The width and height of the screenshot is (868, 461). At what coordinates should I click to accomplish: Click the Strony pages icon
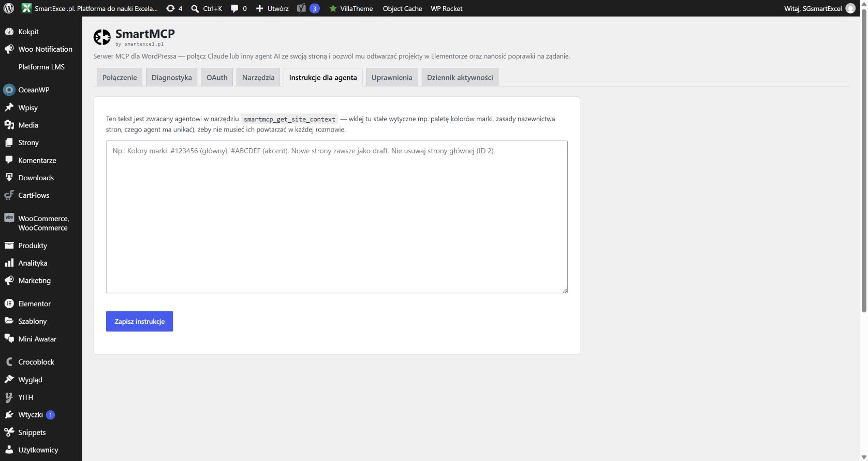click(x=9, y=142)
